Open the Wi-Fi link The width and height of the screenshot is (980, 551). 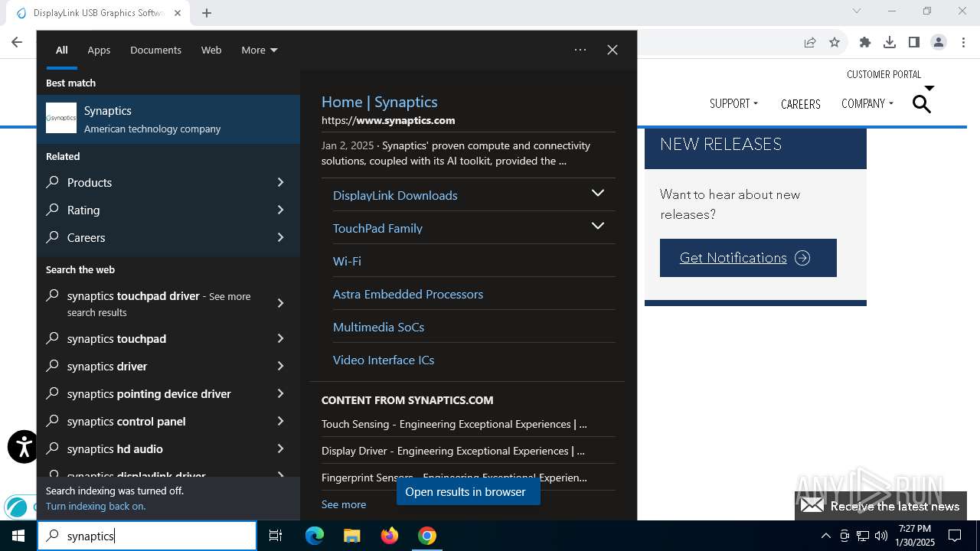347,261
